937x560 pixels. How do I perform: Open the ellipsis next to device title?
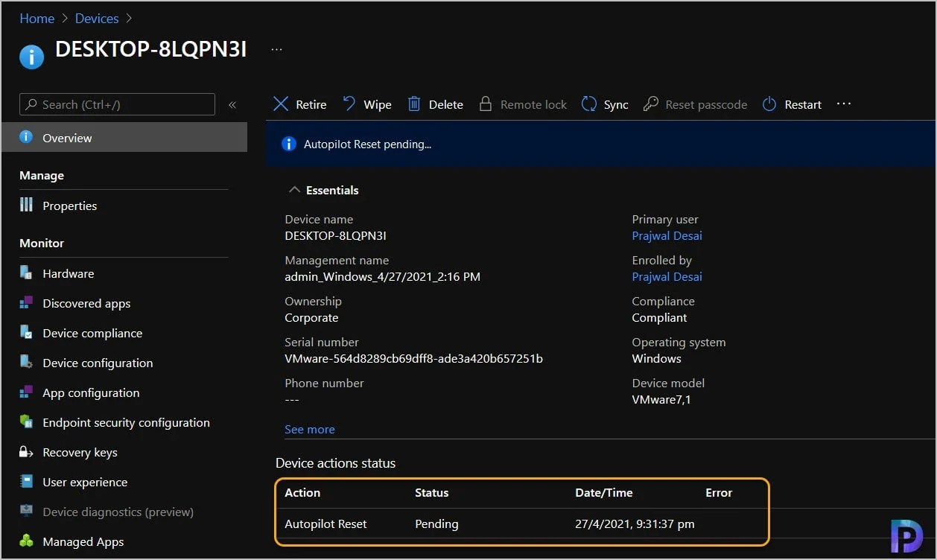(276, 49)
